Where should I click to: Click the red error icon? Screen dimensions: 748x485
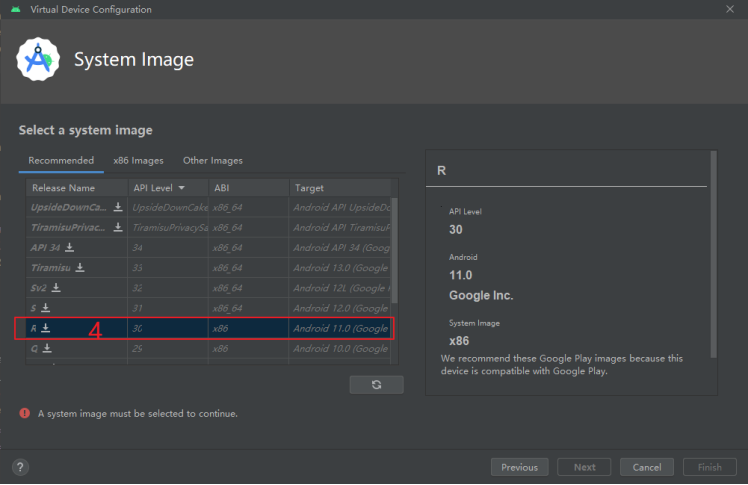point(24,413)
